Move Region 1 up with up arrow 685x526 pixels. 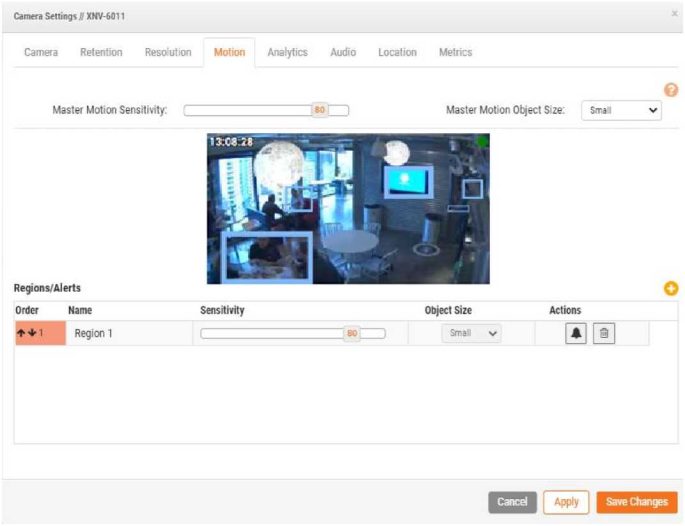point(22,333)
